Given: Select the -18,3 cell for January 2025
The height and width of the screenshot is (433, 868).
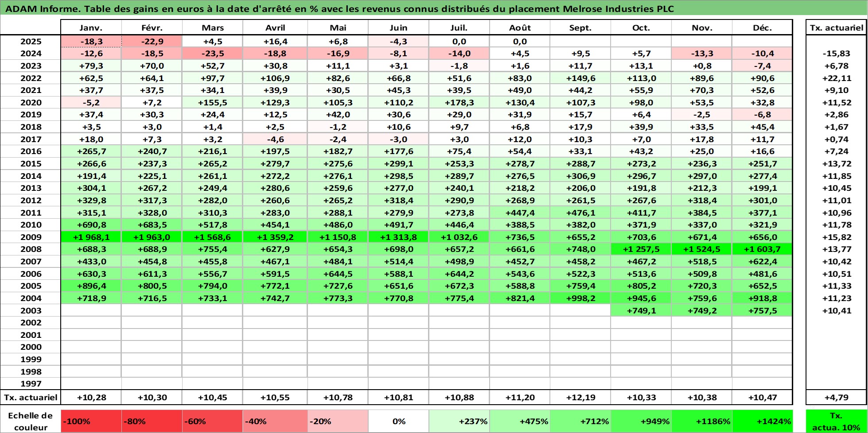Looking at the screenshot, I should coord(91,42).
